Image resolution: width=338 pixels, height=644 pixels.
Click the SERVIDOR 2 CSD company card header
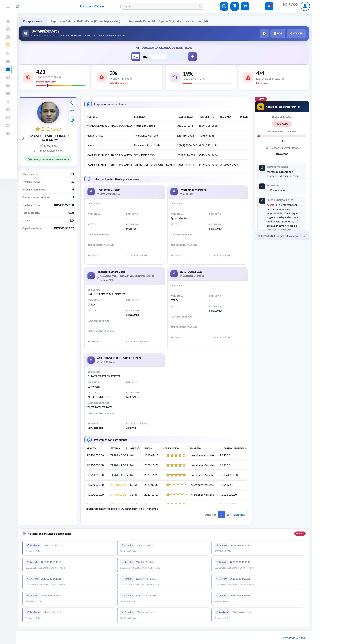(x=207, y=274)
